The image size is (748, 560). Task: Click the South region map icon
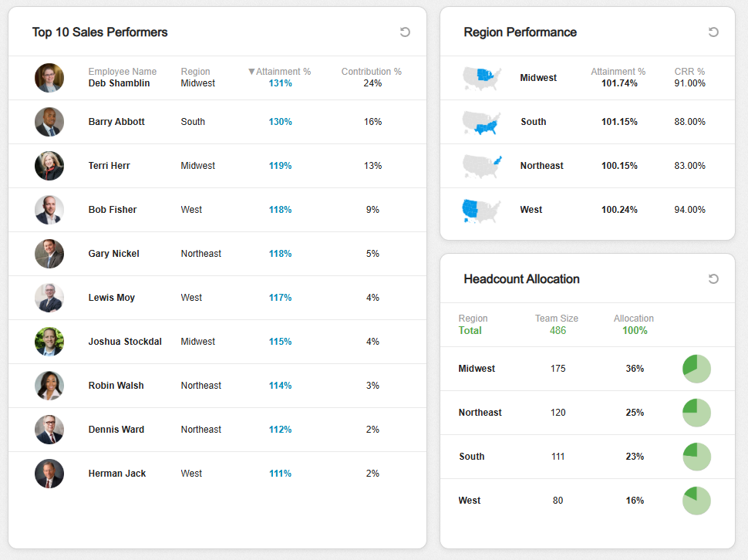pyautogui.click(x=482, y=122)
